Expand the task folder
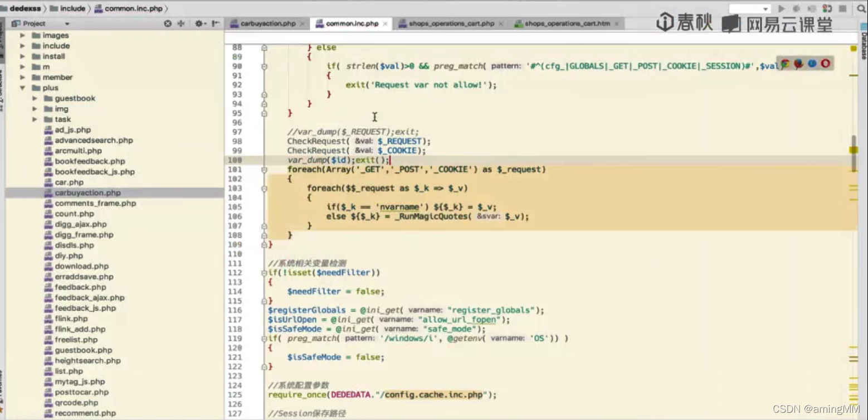This screenshot has width=868, height=420. click(35, 119)
